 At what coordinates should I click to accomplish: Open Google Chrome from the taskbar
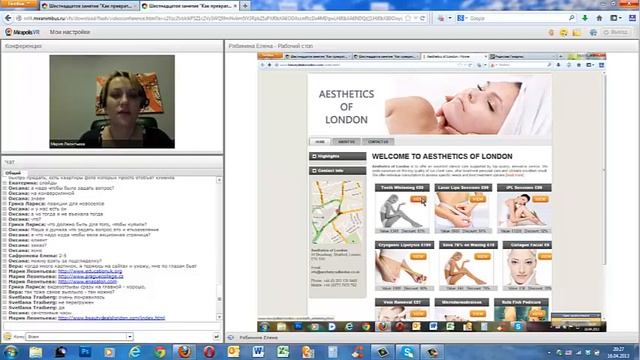160,352
